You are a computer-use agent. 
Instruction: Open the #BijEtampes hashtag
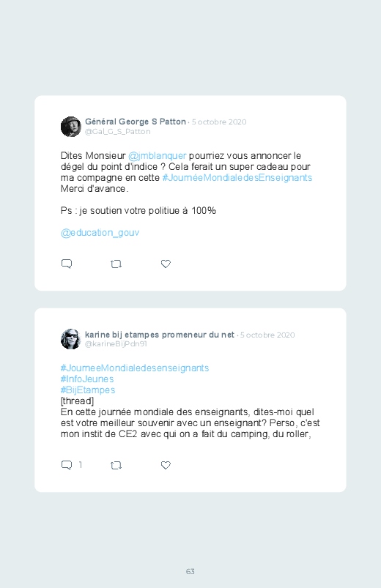coord(88,390)
